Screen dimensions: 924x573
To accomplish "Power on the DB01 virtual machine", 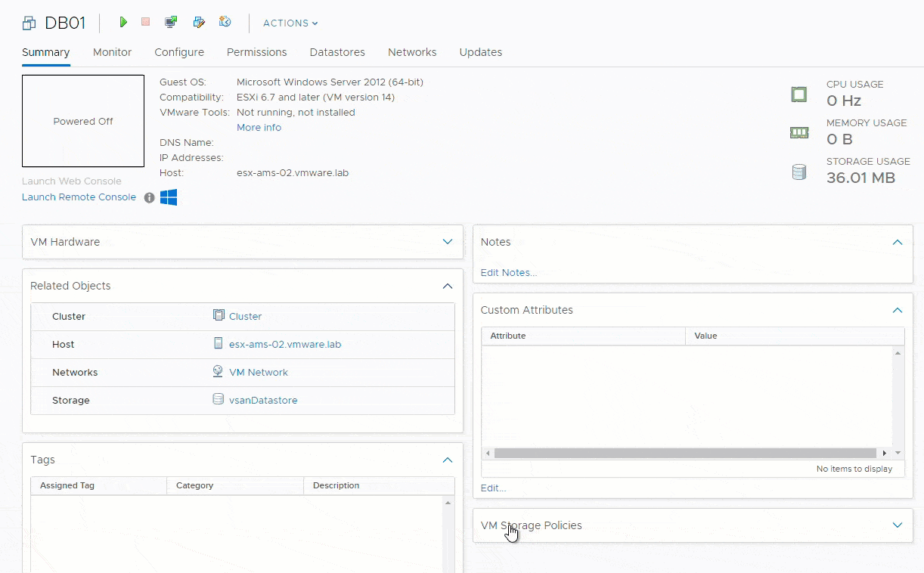I will (x=123, y=23).
